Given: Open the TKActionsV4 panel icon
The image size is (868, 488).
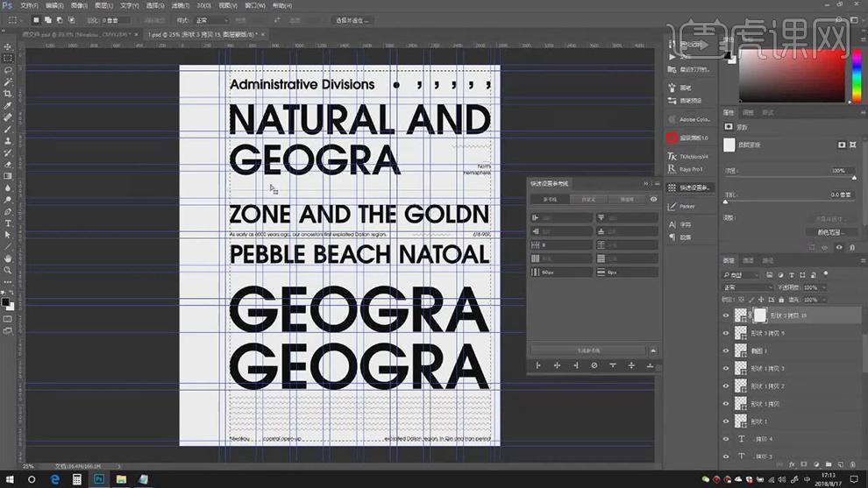Looking at the screenshot, I should click(672, 156).
